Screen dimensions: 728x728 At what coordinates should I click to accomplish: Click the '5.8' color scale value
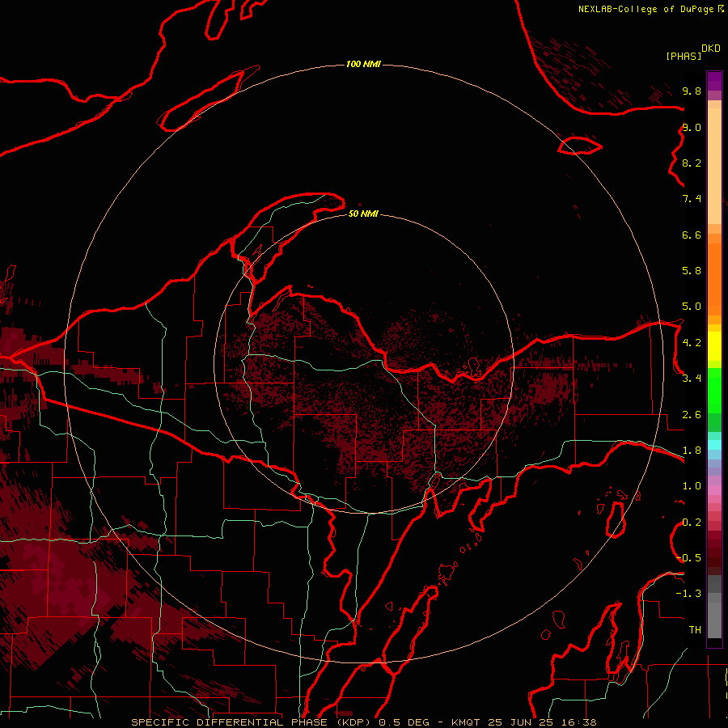[x=692, y=271]
